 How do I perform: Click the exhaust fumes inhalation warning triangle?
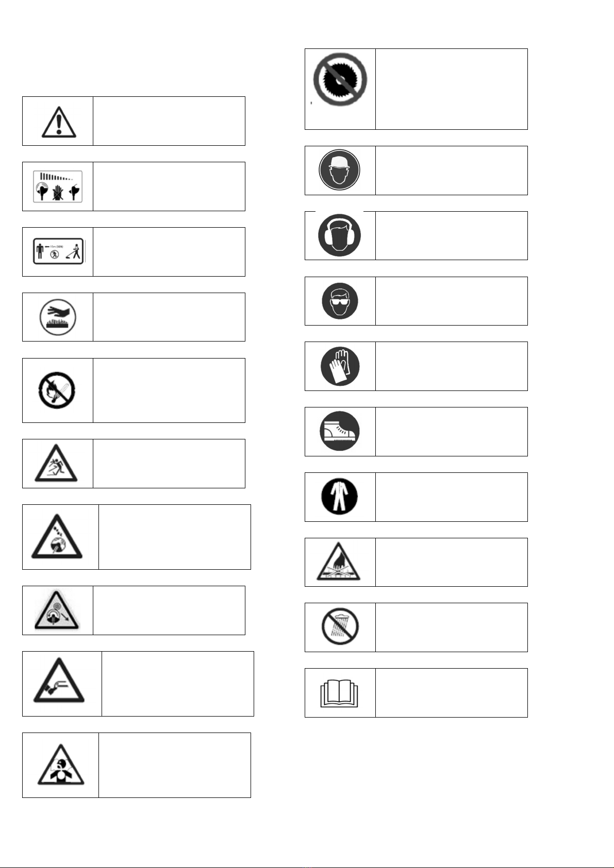[60, 765]
